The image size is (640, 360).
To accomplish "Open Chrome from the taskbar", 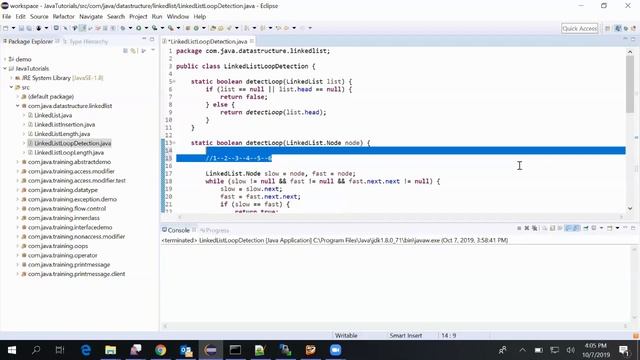I will click(x=160, y=350).
